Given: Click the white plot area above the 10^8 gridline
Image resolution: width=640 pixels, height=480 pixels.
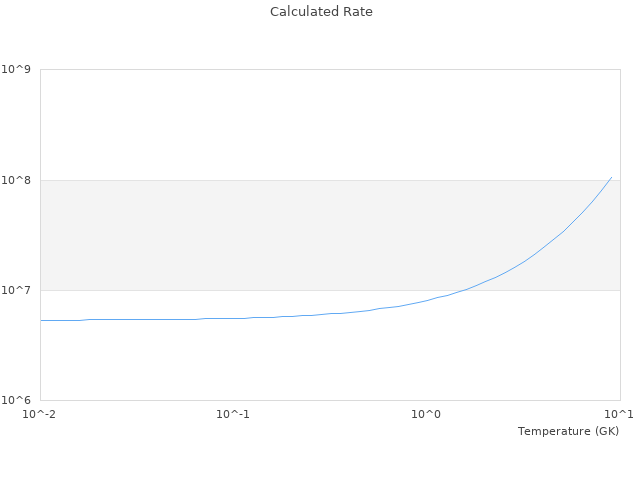Looking at the screenshot, I should [x=300, y=125].
